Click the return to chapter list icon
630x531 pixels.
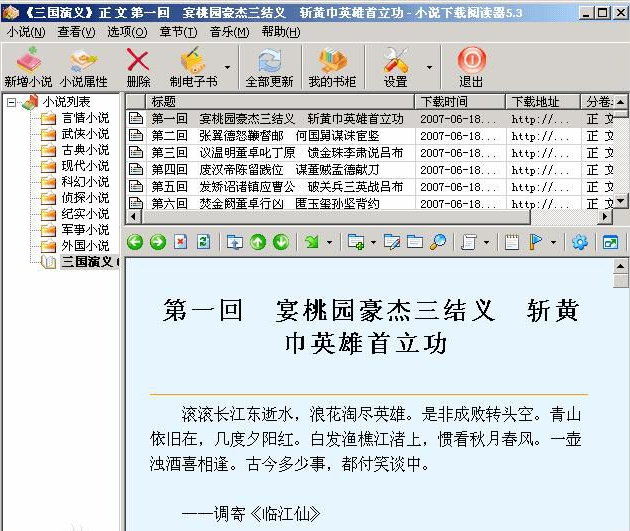click(x=235, y=242)
